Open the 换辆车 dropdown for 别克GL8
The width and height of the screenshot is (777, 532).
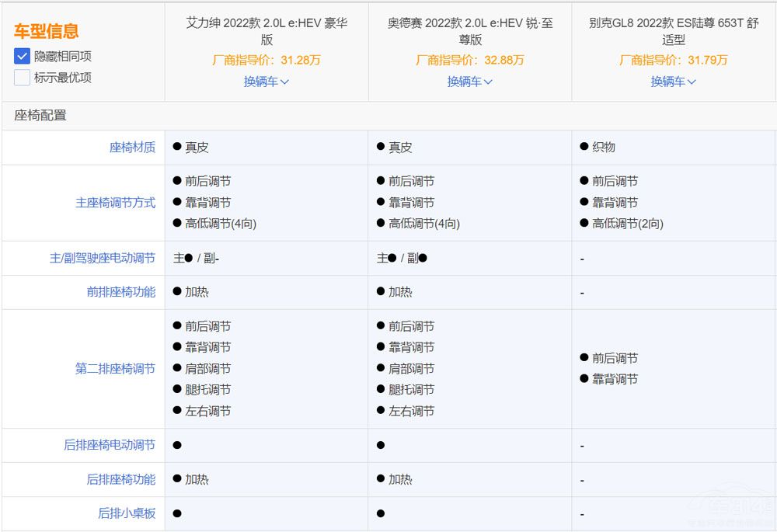(673, 81)
